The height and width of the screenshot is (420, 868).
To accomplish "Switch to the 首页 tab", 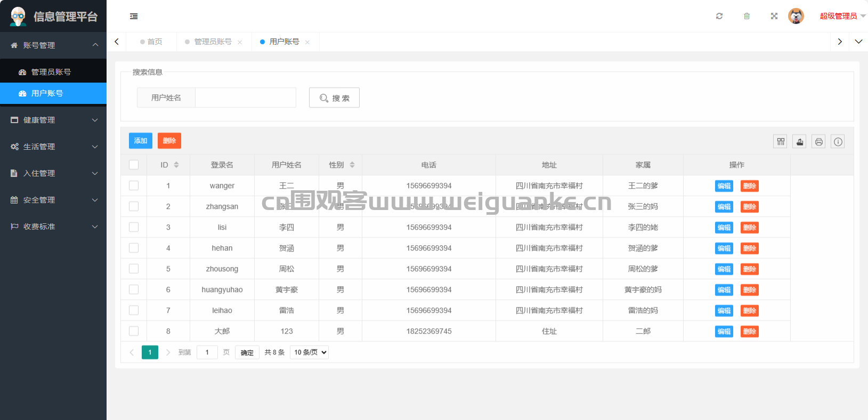I will (151, 42).
